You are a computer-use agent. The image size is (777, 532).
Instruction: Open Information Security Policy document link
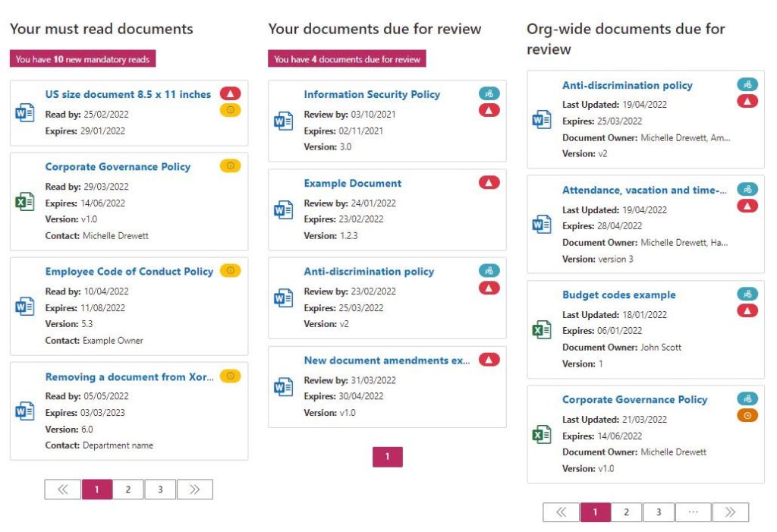pyautogui.click(x=372, y=95)
